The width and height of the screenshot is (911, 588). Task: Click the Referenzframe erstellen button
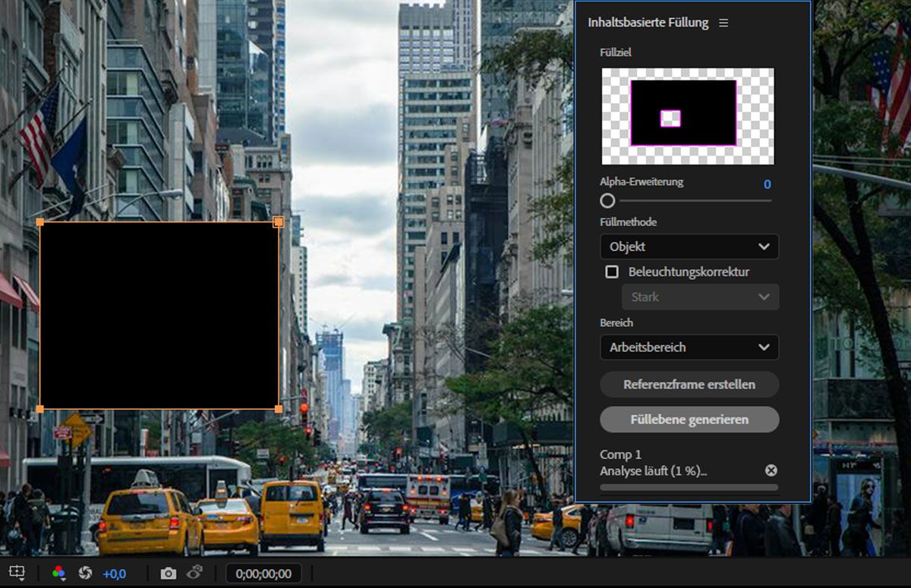pyautogui.click(x=689, y=385)
